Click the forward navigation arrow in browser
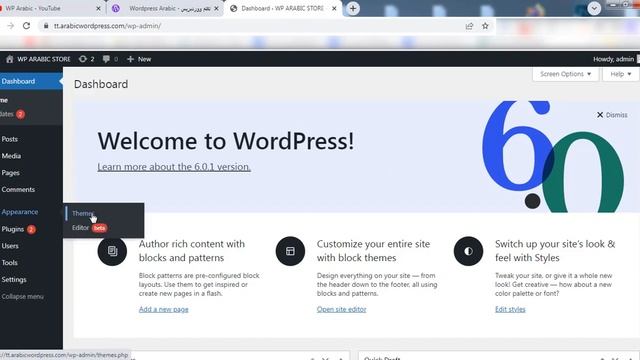640x360 pixels. click(x=11, y=26)
